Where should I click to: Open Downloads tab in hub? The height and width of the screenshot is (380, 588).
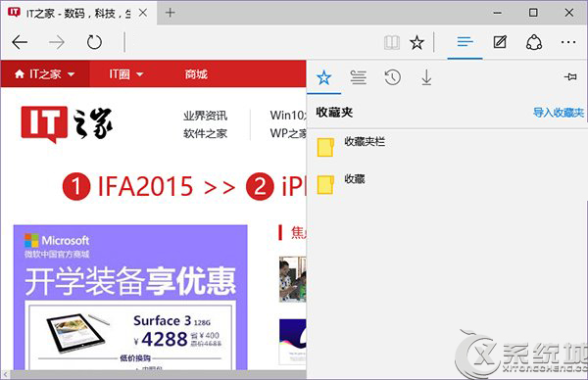click(x=426, y=77)
